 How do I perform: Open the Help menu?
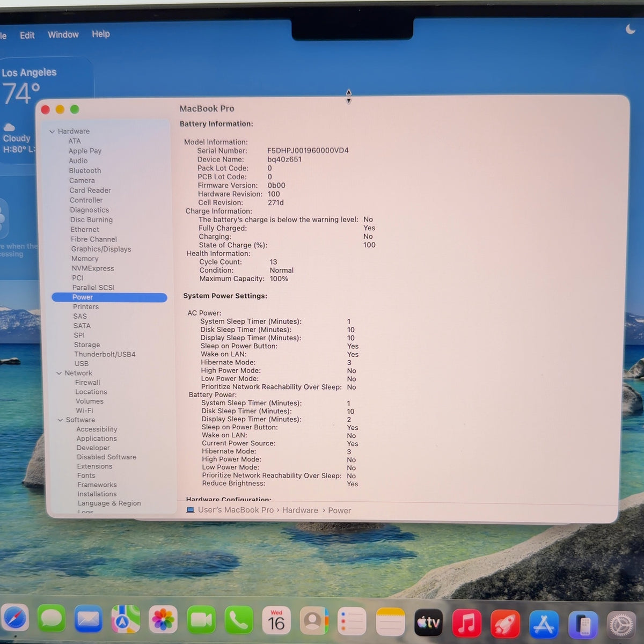pos(100,34)
